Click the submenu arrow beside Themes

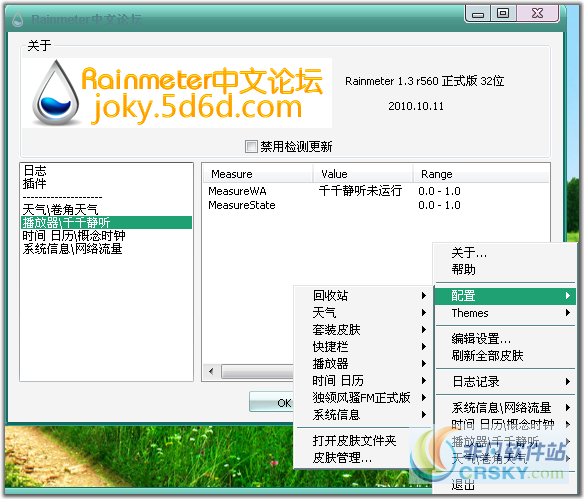(x=568, y=313)
